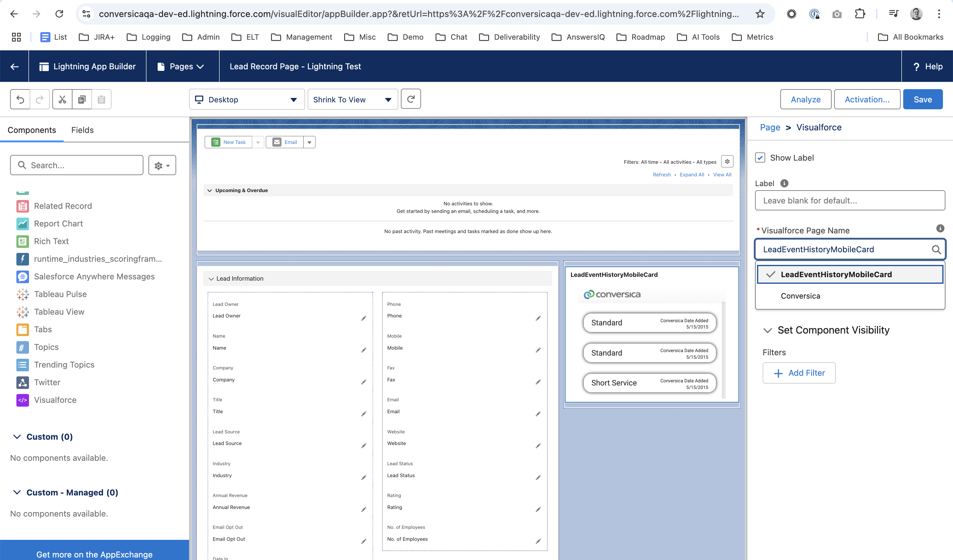Click the refresh canvas icon button
Image resolution: width=953 pixels, height=560 pixels.
pyautogui.click(x=411, y=99)
